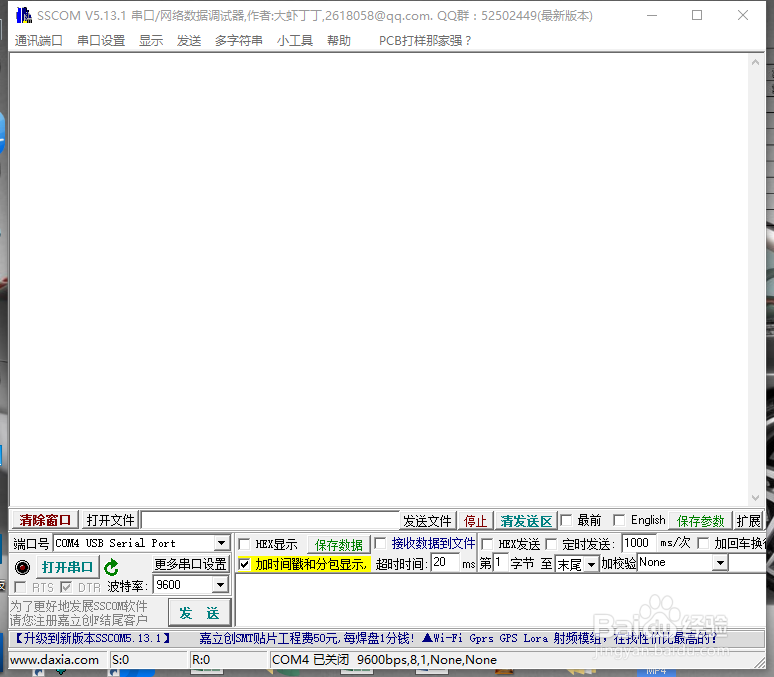The height and width of the screenshot is (677, 774).
Task: Click the receive data display area
Action: tap(378, 279)
